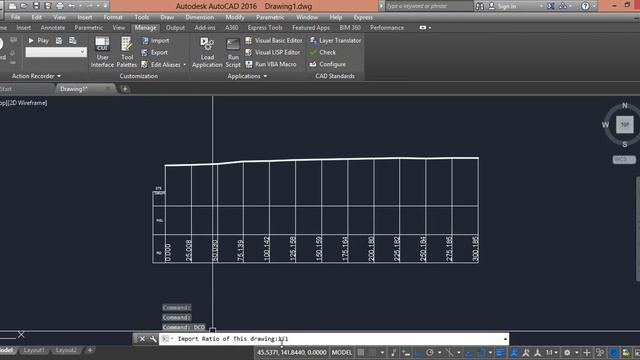The width and height of the screenshot is (640, 360).
Task: Toggle 2D object snap in the status bar
Action: click(482, 352)
